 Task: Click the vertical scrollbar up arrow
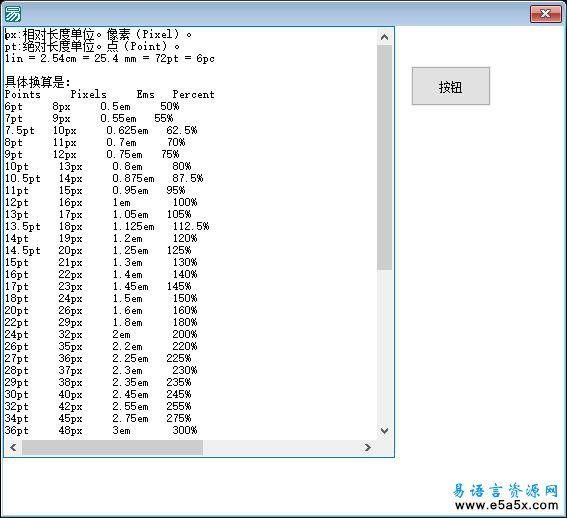[x=384, y=37]
